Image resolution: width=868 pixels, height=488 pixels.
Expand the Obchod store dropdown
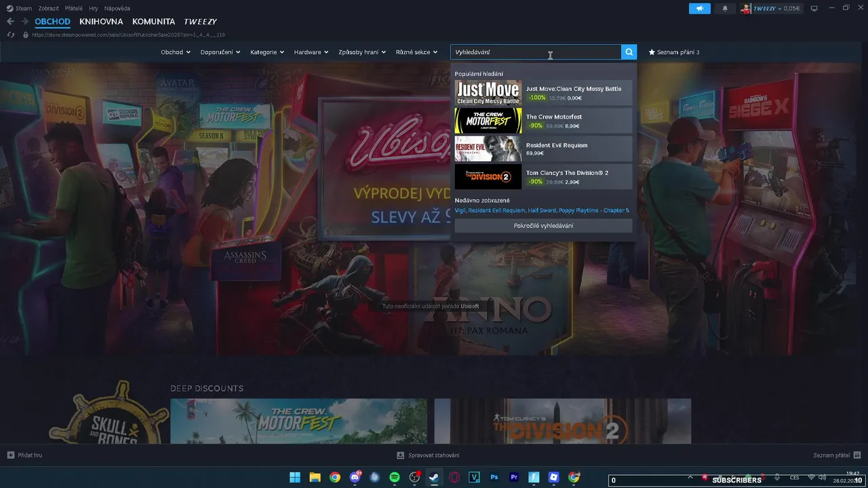[x=176, y=52]
